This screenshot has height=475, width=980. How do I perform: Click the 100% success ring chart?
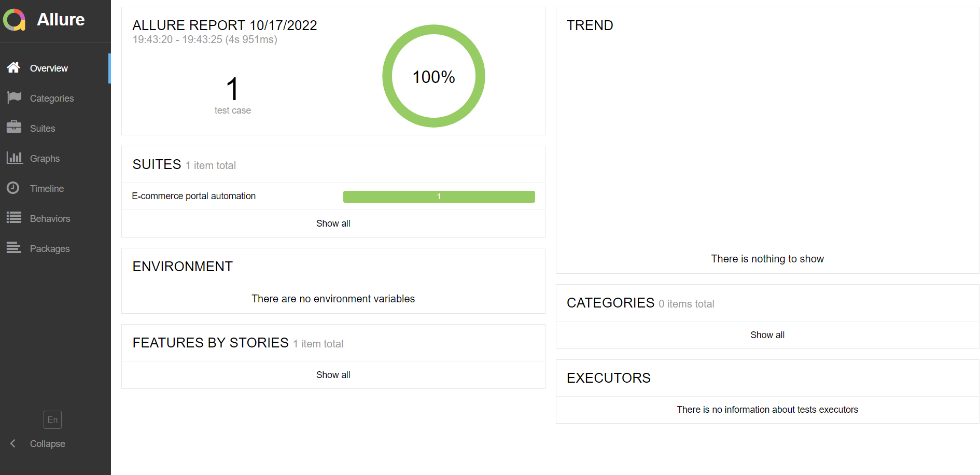pyautogui.click(x=433, y=76)
